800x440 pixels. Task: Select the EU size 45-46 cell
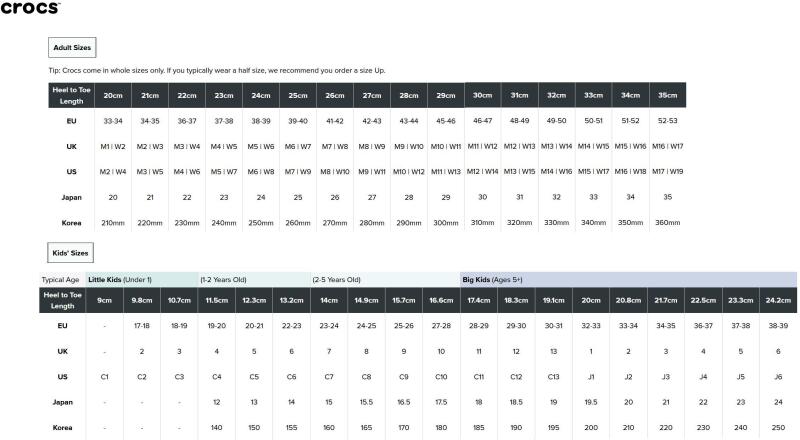point(446,121)
